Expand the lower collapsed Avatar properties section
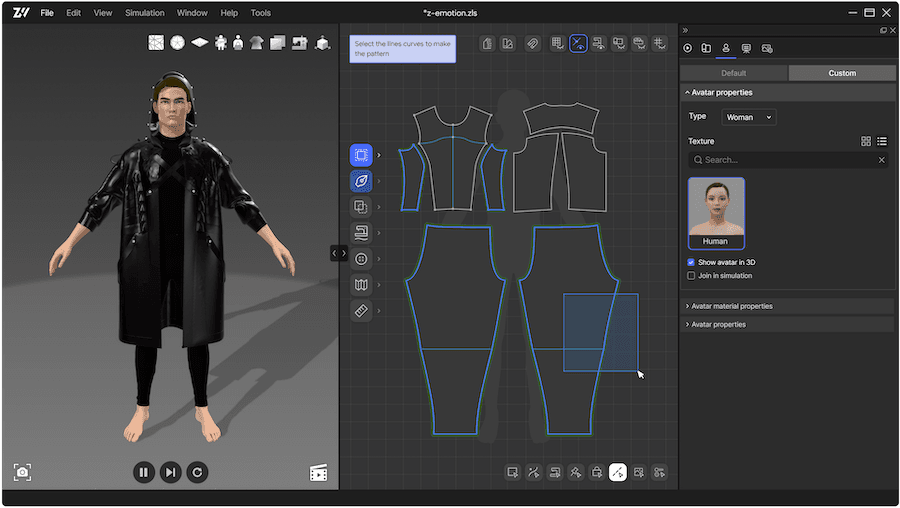900x508 pixels. click(x=788, y=324)
